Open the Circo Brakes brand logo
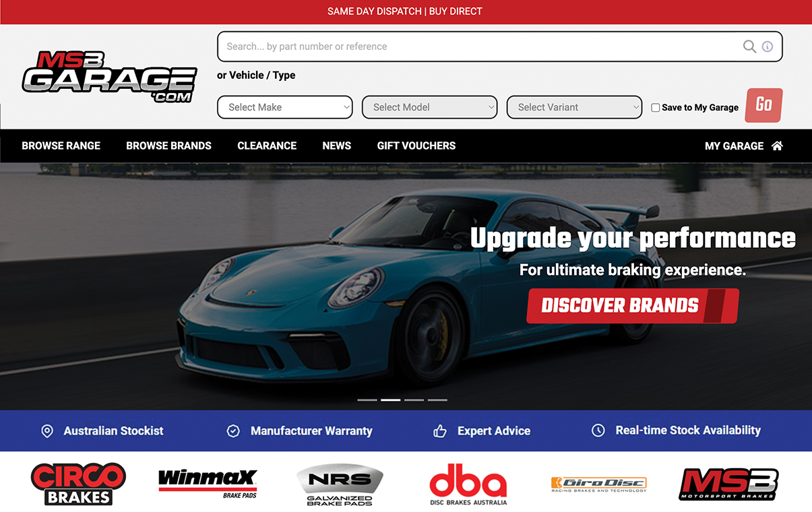The image size is (812, 512). click(78, 484)
